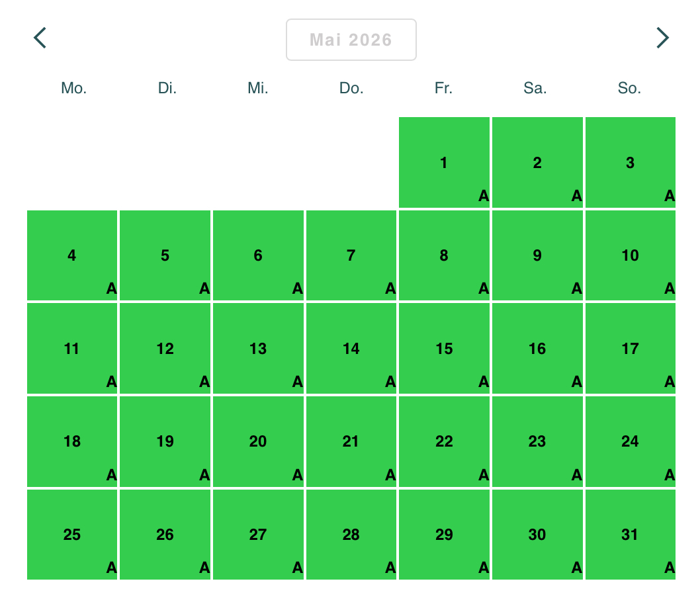Pick the 25th of May
Viewport: 700px width, 614px height.
click(x=72, y=535)
